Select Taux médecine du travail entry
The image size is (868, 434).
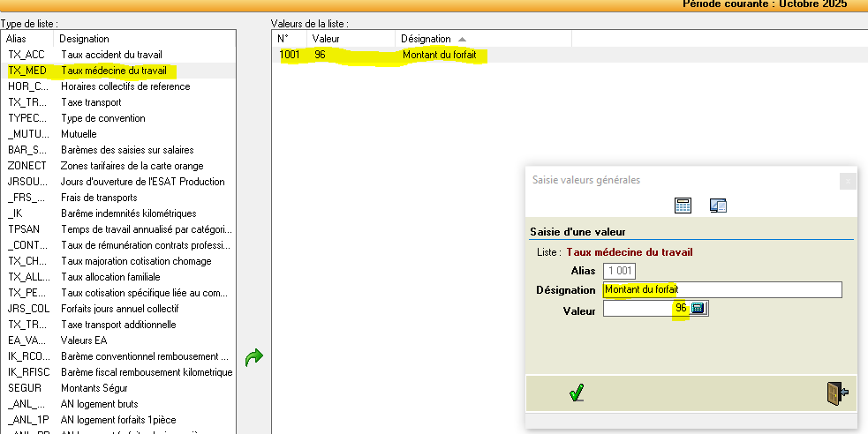point(113,71)
